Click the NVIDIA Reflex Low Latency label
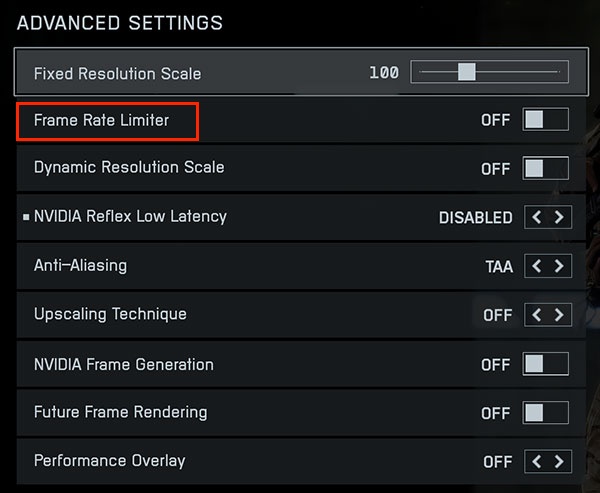 click(x=130, y=216)
